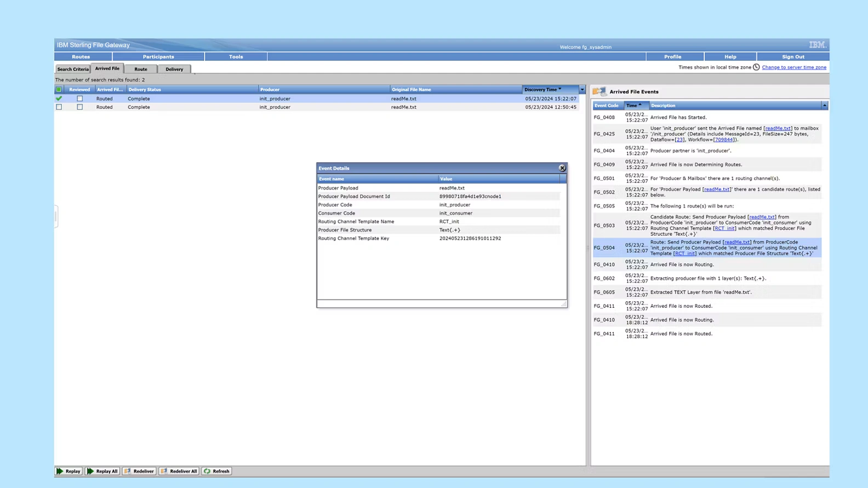Open the Workflow 709844 link

(x=723, y=140)
